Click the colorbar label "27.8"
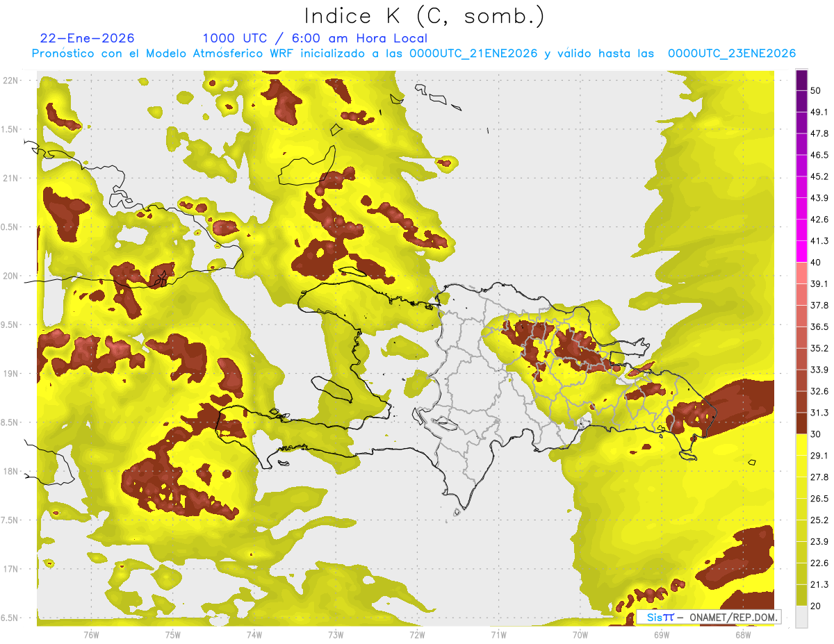 pos(819,477)
